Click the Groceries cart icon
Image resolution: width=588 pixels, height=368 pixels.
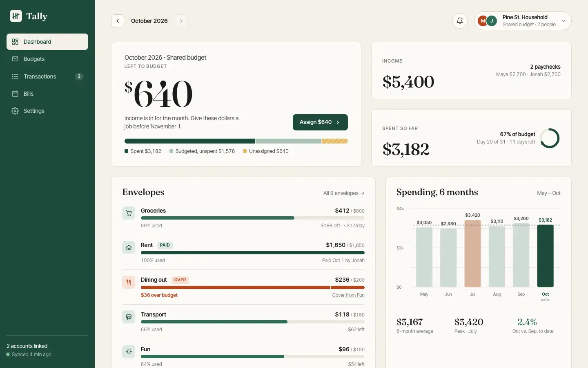coord(129,213)
